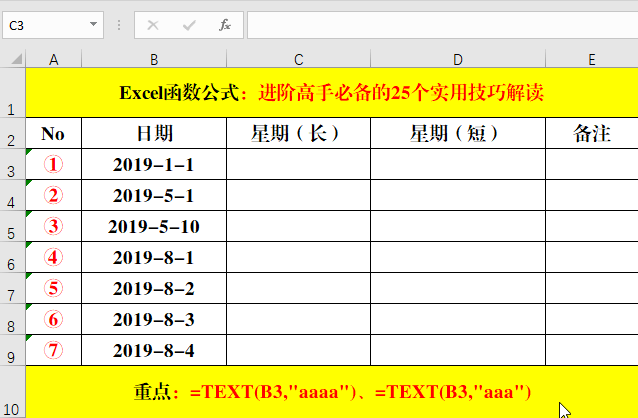Select the date cell 2019-8-3
The width and height of the screenshot is (638, 418).
click(154, 319)
